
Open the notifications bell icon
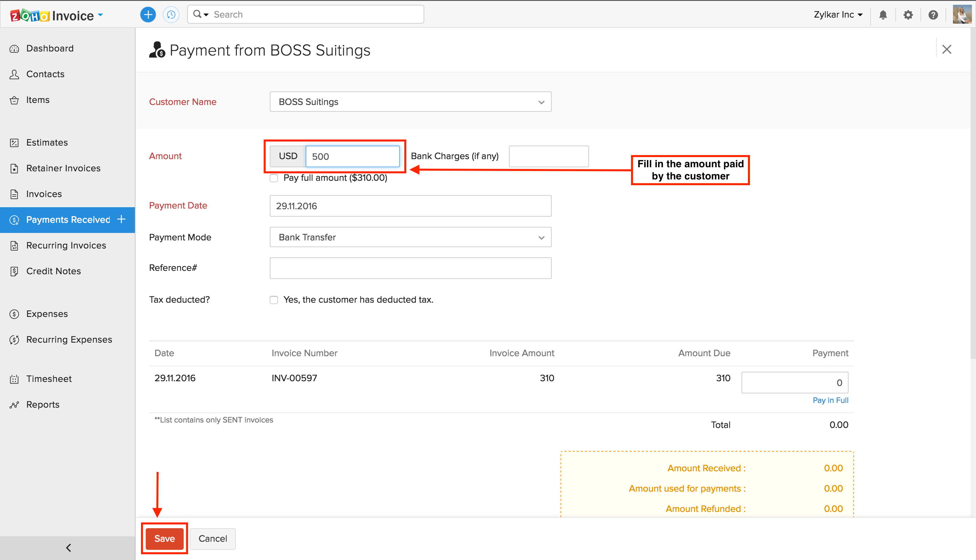pyautogui.click(x=883, y=15)
